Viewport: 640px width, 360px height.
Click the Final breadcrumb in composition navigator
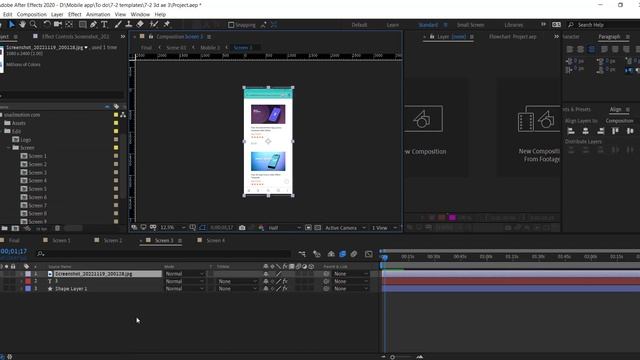click(x=146, y=48)
